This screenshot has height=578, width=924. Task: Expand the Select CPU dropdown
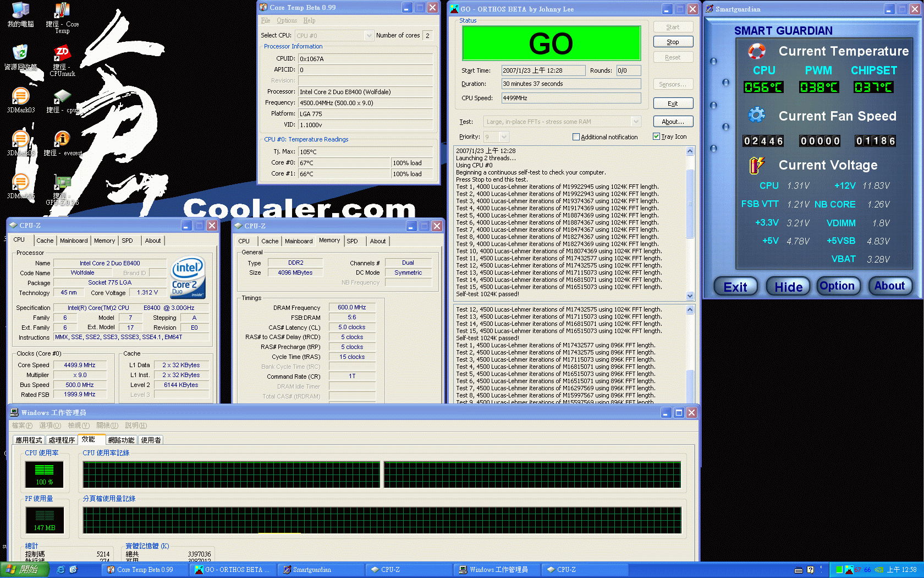tap(369, 36)
